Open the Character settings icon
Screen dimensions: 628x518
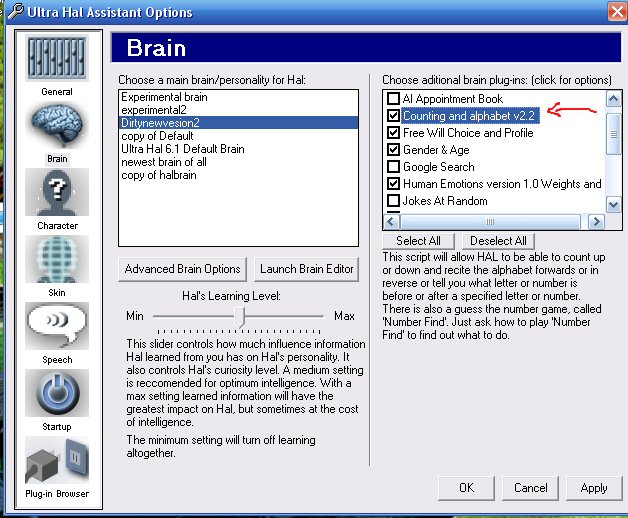(57, 192)
